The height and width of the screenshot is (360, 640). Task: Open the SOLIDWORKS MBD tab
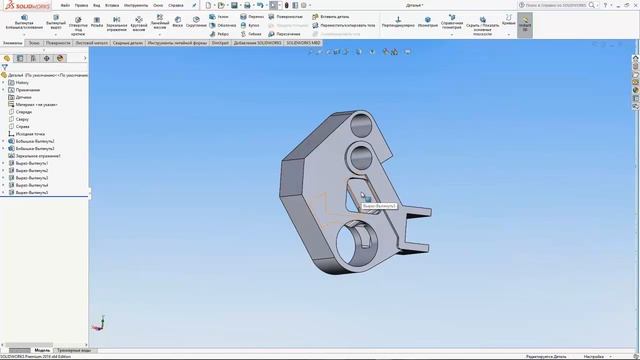coord(303,43)
